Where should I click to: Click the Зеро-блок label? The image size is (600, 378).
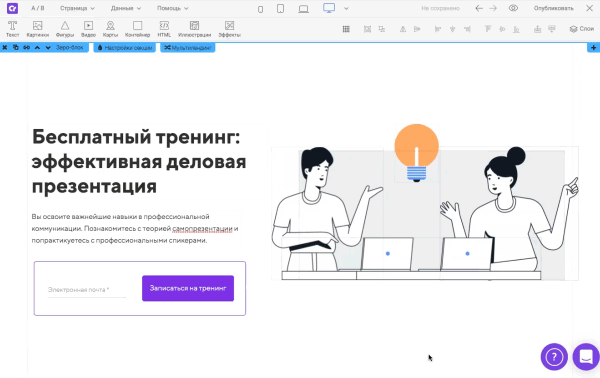click(69, 47)
